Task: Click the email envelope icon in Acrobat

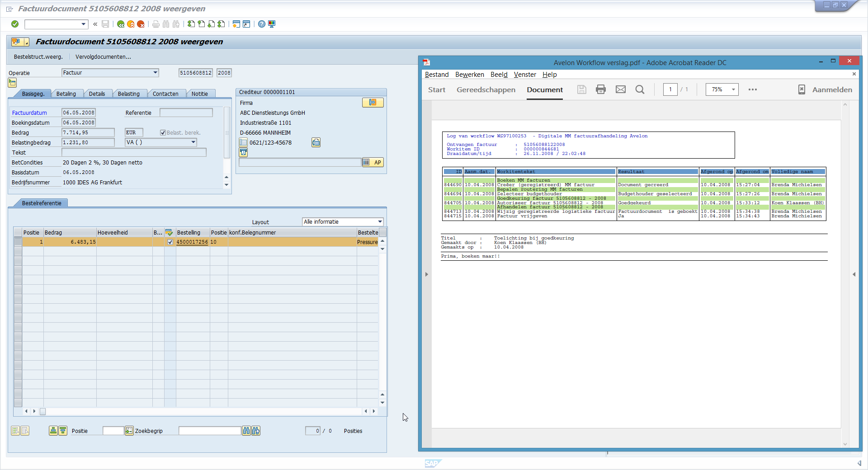Action: (x=621, y=89)
